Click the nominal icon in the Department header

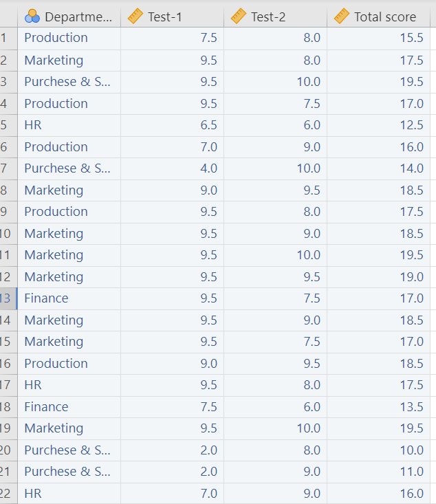click(x=32, y=17)
